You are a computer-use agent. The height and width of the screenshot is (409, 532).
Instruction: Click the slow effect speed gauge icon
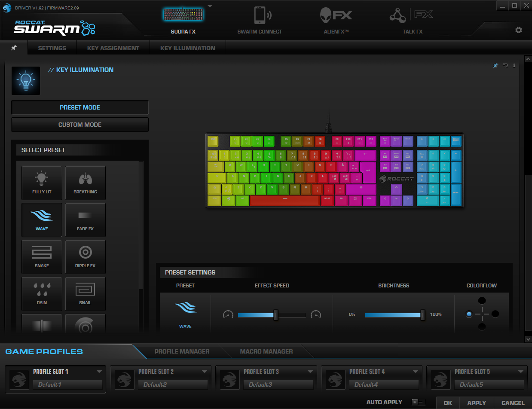(x=228, y=315)
